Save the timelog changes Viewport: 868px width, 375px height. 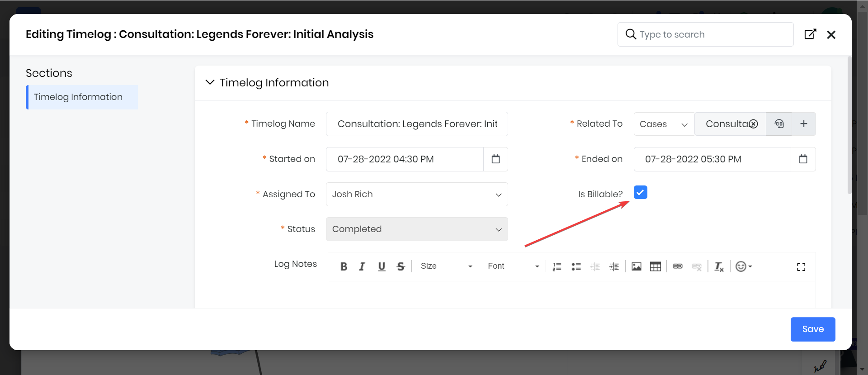pos(812,329)
